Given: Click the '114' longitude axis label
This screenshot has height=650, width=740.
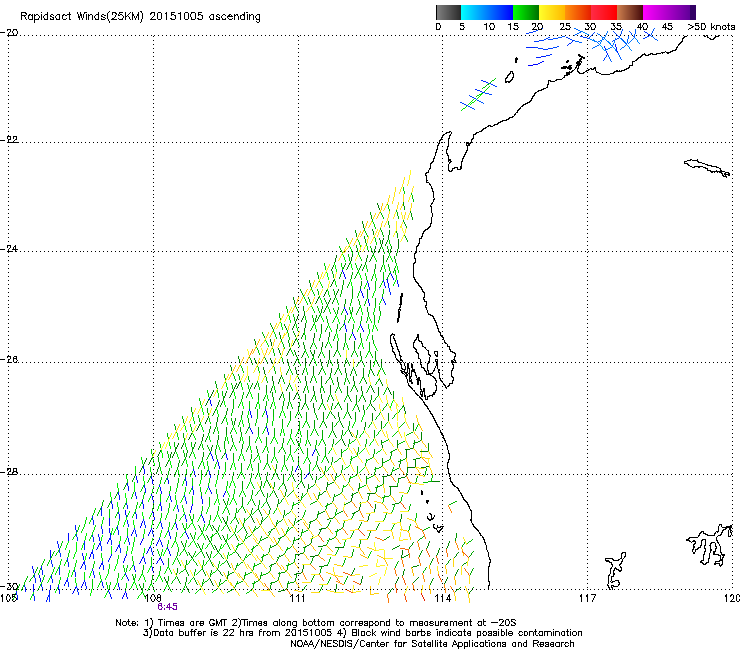Looking at the screenshot, I should [x=443, y=599].
